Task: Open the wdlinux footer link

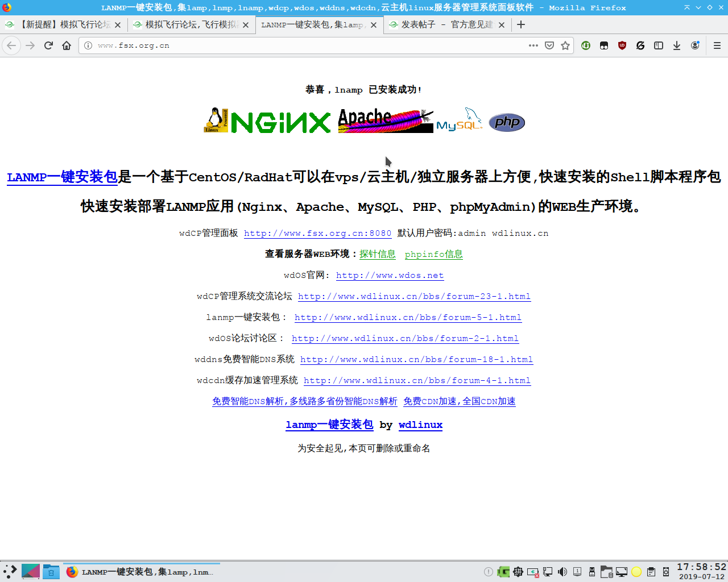Action: (420, 425)
